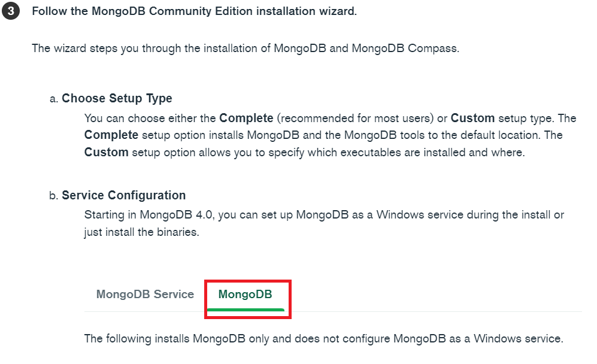Viewport: 597px width, 364px height.
Task: Click the installation wizard step title
Action: [x=195, y=11]
